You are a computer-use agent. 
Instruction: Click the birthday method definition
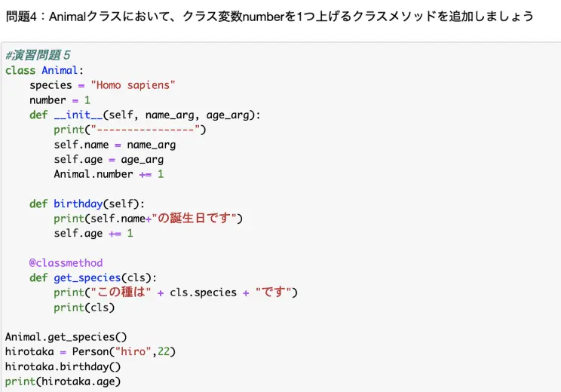87,204
